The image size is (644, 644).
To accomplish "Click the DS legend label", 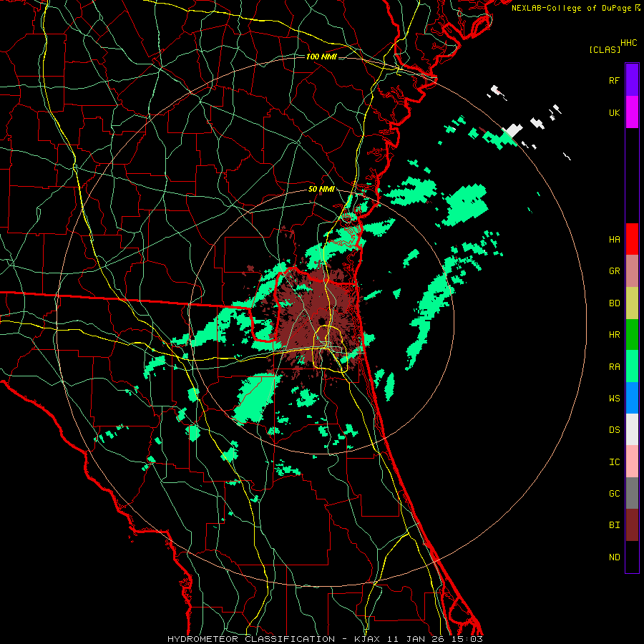I will [614, 430].
